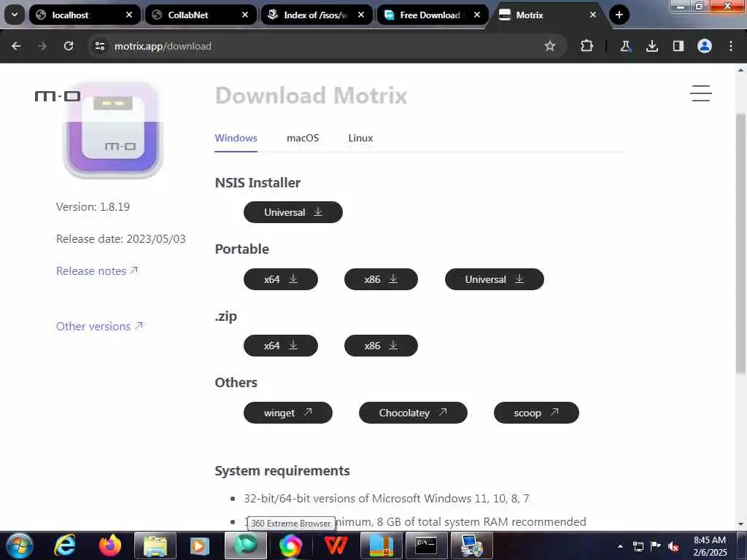Open the browser three-dot menu
The height and width of the screenshot is (560, 747).
click(731, 46)
